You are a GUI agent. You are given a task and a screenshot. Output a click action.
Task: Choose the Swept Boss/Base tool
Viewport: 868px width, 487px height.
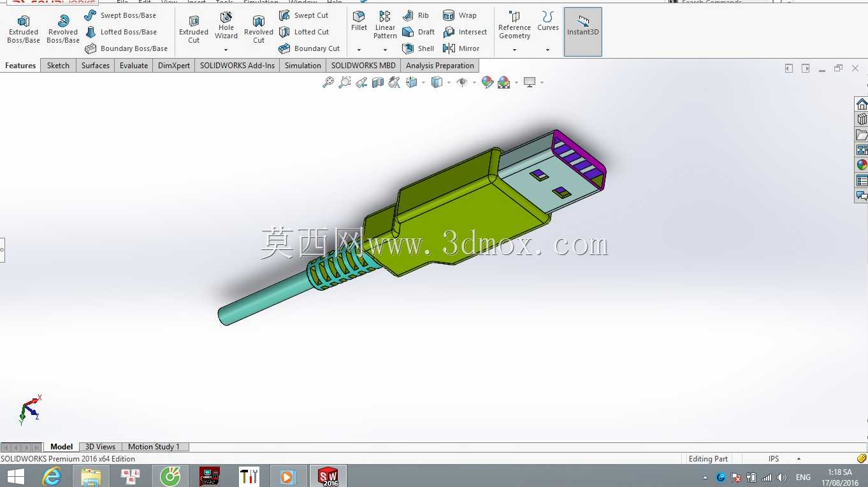point(120,15)
